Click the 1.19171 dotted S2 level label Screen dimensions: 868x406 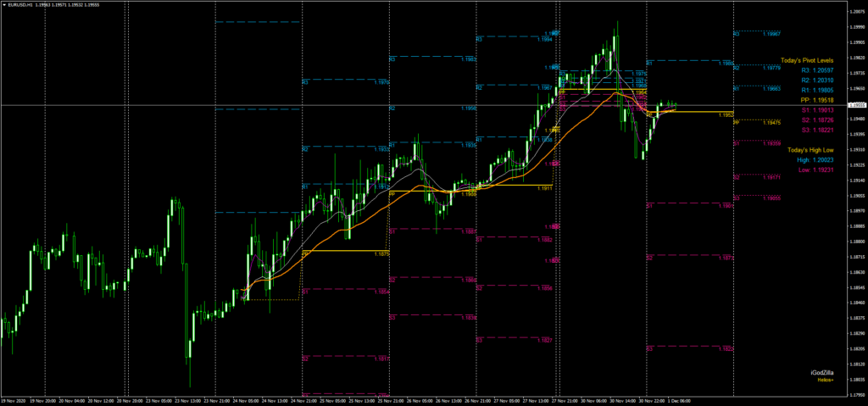[x=771, y=177]
